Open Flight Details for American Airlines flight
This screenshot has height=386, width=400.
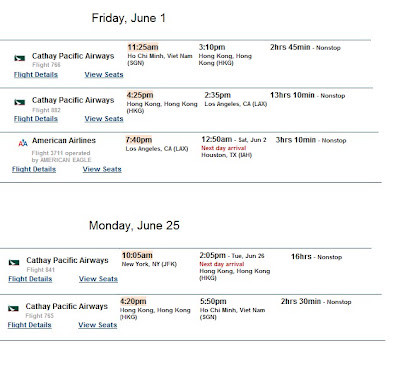click(34, 169)
